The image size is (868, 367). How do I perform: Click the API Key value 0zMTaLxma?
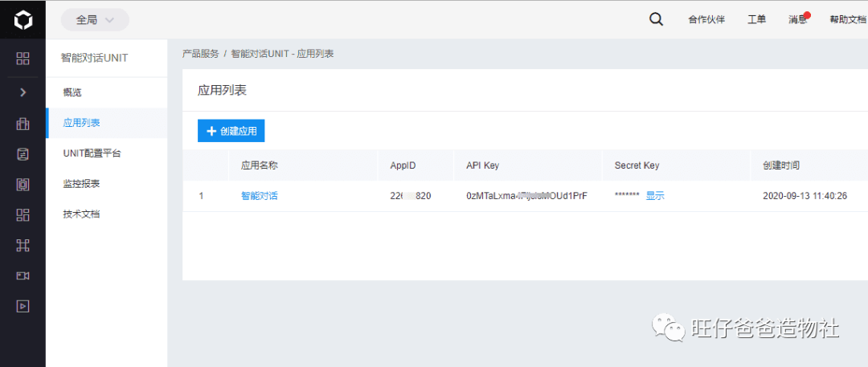point(526,196)
